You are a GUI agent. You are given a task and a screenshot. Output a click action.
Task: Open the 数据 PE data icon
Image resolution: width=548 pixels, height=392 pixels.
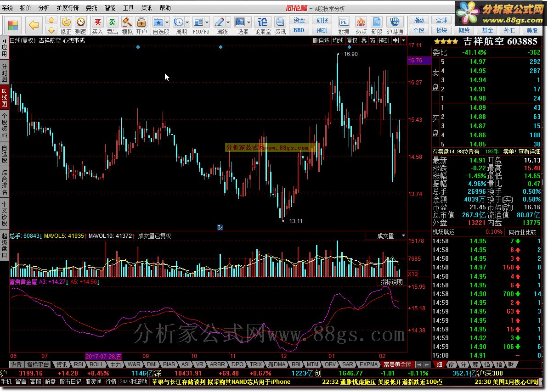coord(344,26)
